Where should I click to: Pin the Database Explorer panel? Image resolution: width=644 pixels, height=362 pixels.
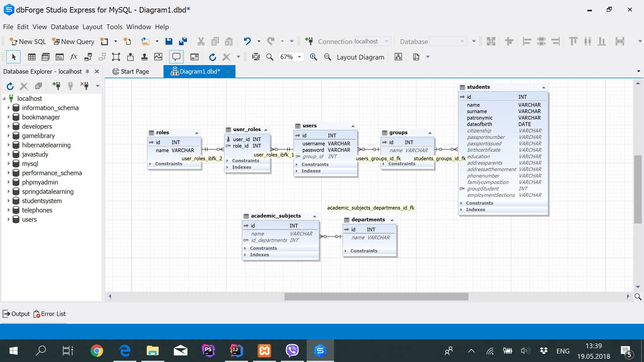(87, 72)
